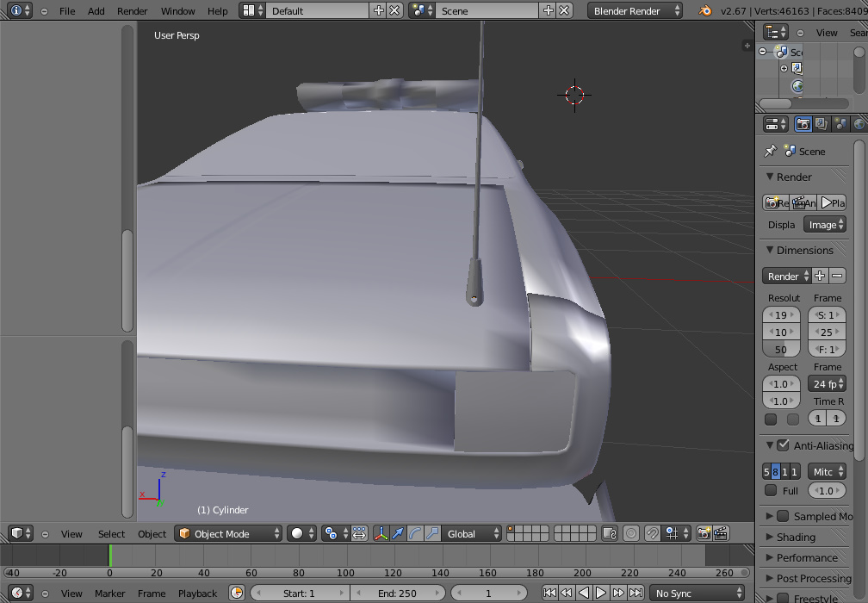Open the Render menu in top bar
The height and width of the screenshot is (603, 868).
(132, 10)
